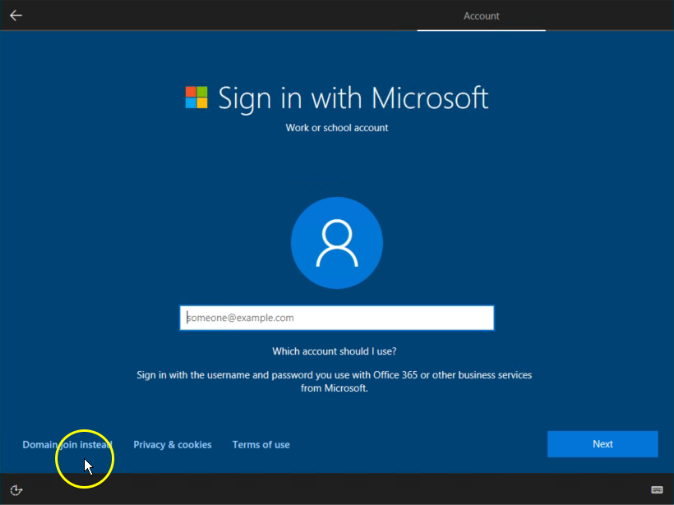Click the Next button
674x505 pixels.
coord(602,444)
